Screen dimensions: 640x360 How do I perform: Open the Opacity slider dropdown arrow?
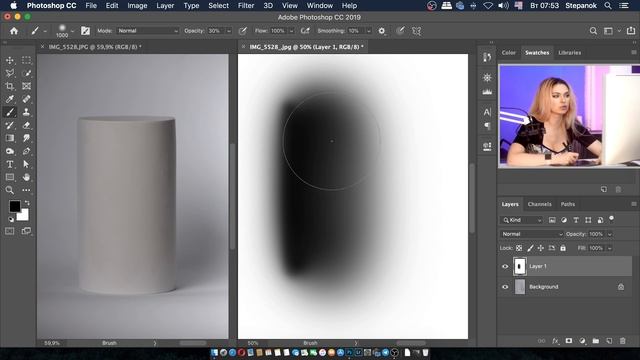click(x=229, y=31)
